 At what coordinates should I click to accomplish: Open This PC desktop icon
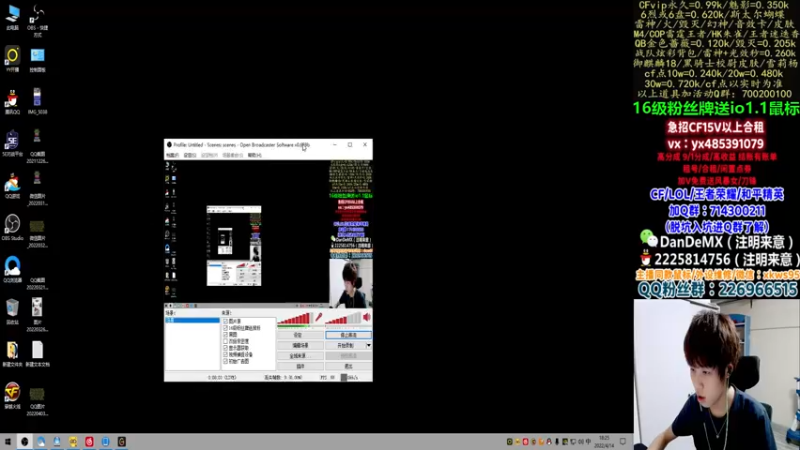click(x=12, y=17)
